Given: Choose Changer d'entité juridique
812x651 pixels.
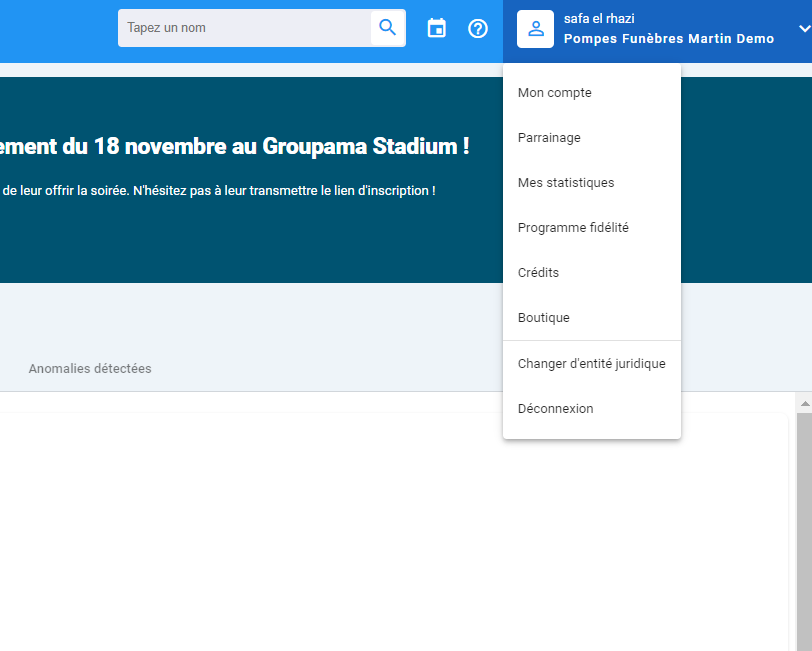Looking at the screenshot, I should tap(591, 364).
